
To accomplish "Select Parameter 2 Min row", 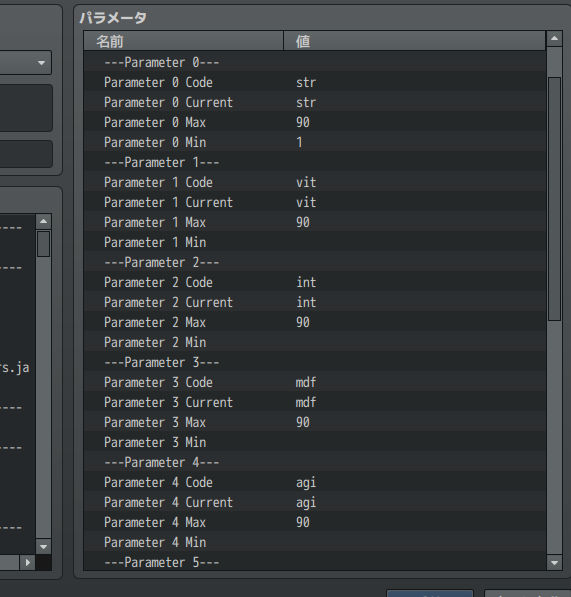I will pyautogui.click(x=315, y=342).
